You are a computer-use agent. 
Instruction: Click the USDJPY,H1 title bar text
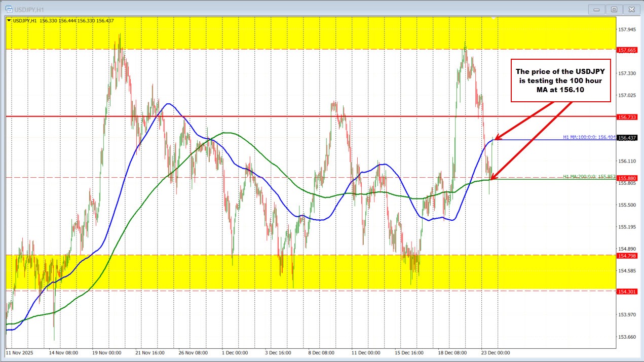pyautogui.click(x=29, y=9)
